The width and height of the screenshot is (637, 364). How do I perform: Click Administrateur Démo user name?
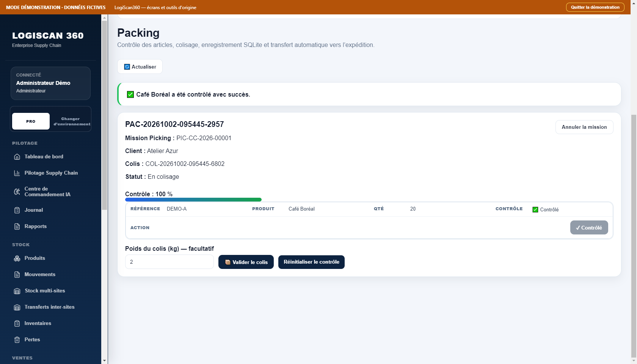(43, 83)
